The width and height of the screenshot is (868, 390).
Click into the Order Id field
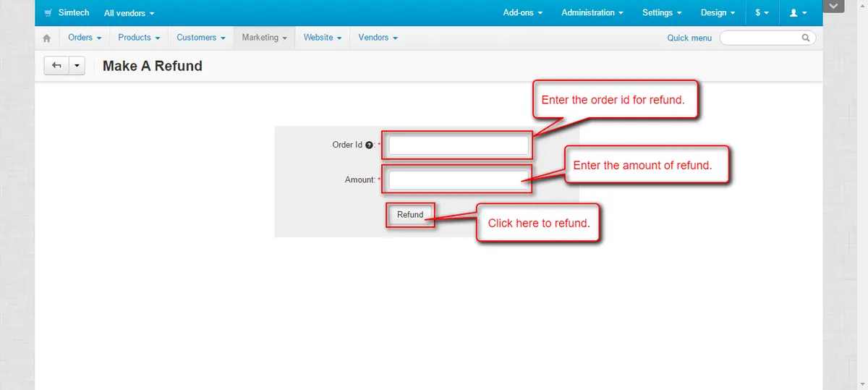tap(459, 145)
